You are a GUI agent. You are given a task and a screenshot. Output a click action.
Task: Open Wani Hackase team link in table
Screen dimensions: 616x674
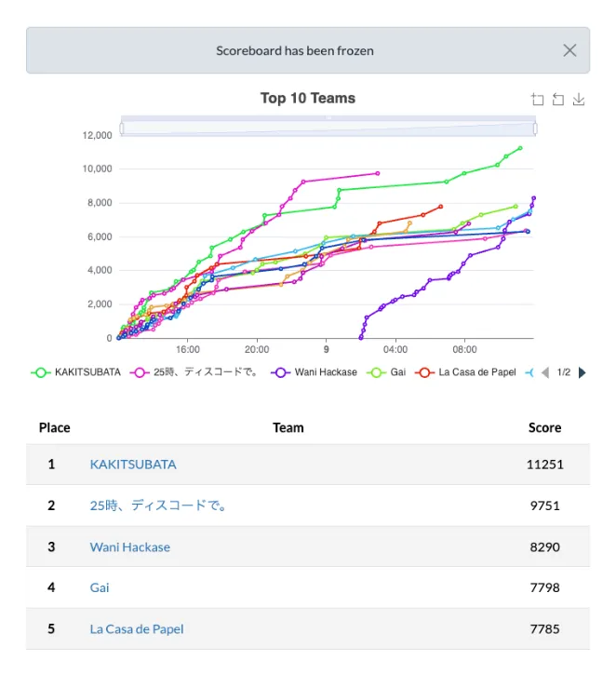(x=129, y=546)
